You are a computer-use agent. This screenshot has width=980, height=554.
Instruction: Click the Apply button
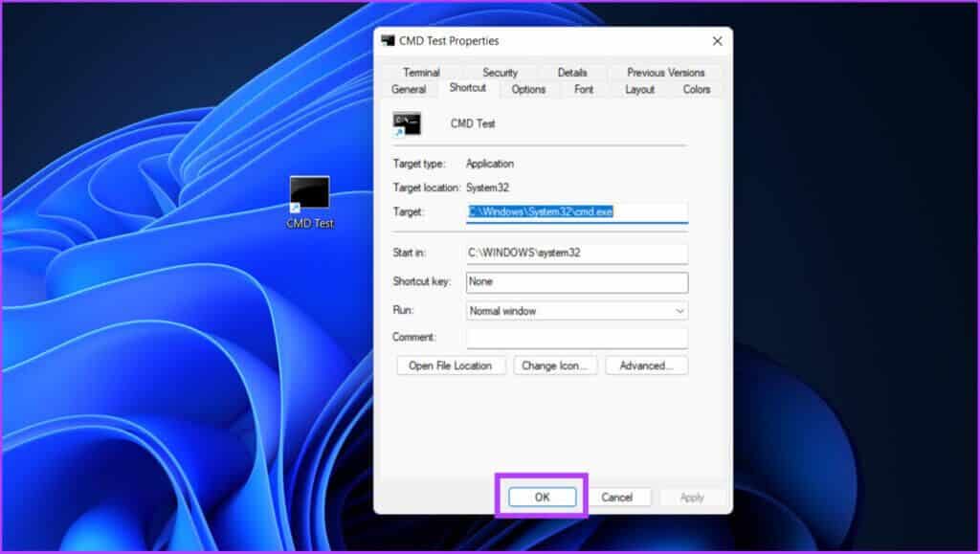(692, 498)
